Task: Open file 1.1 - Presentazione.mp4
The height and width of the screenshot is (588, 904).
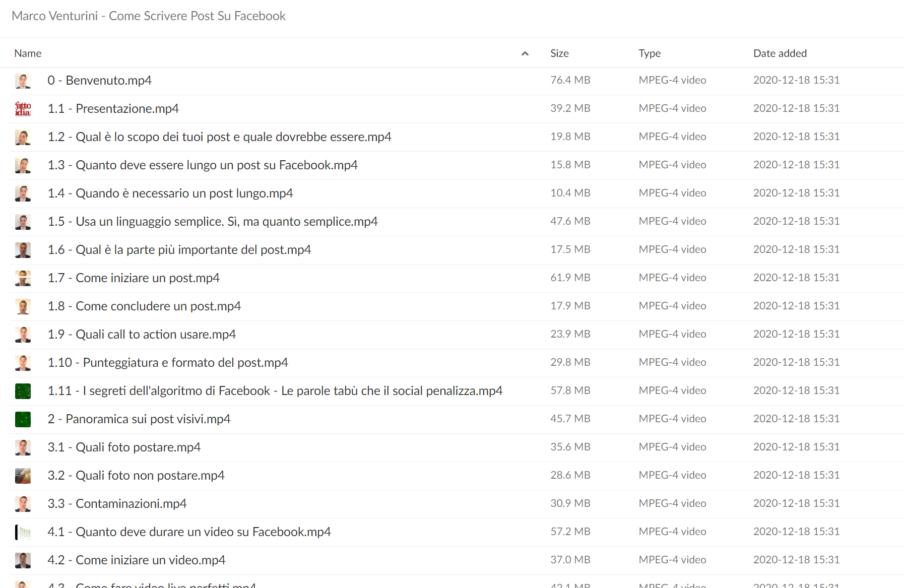Action: point(113,109)
